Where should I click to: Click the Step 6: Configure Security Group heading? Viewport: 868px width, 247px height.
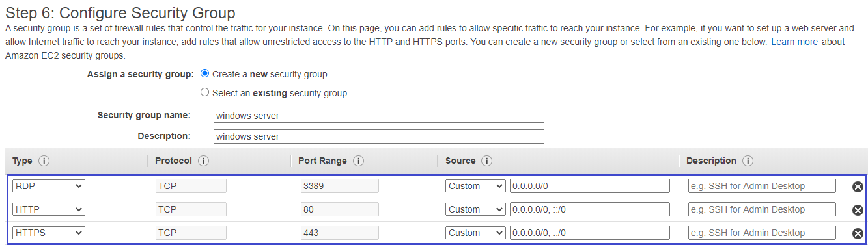tap(120, 12)
